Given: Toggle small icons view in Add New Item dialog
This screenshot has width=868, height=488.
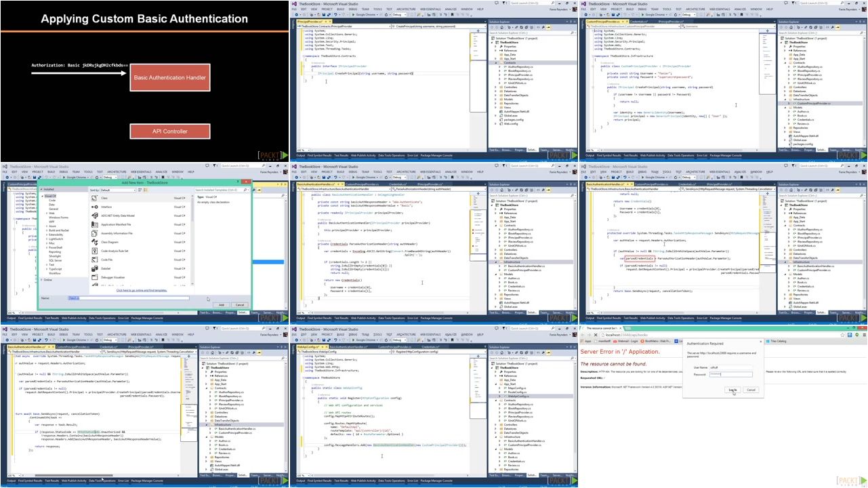Looking at the screenshot, I should [140, 190].
